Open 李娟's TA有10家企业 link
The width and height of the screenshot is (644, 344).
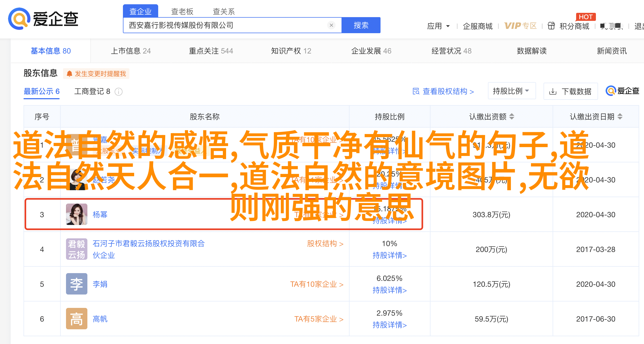click(317, 284)
